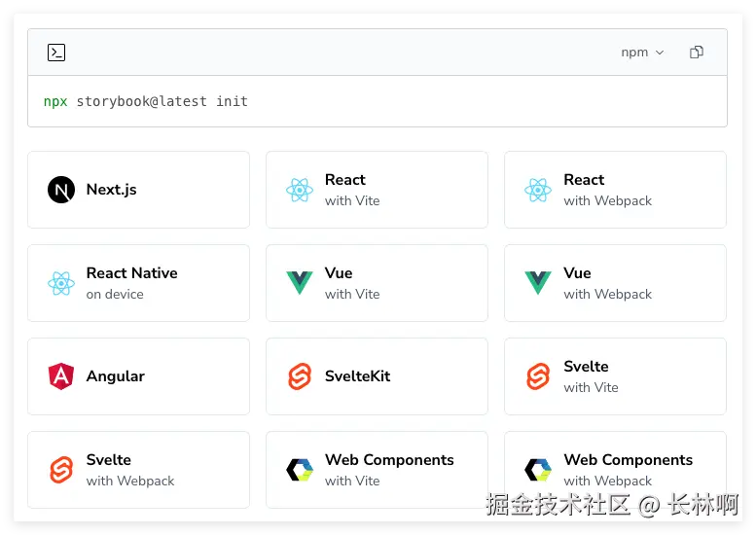Open the Svelte with Webpack card
This screenshot has height=535, width=756.
[138, 470]
